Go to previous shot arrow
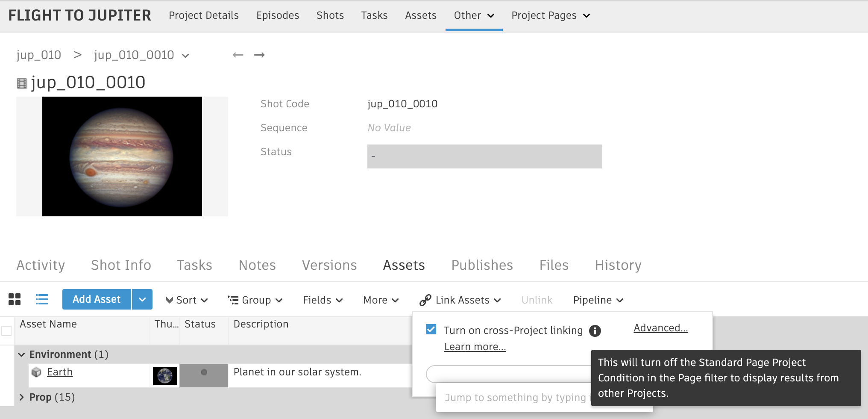This screenshot has height=419, width=868. (238, 55)
